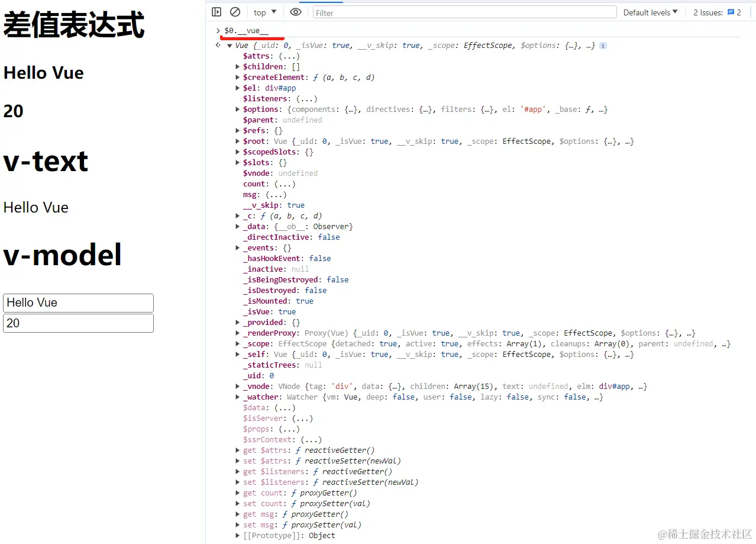The image size is (756, 544).
Task: Click the info badge after Vue object summary
Action: tap(603, 46)
